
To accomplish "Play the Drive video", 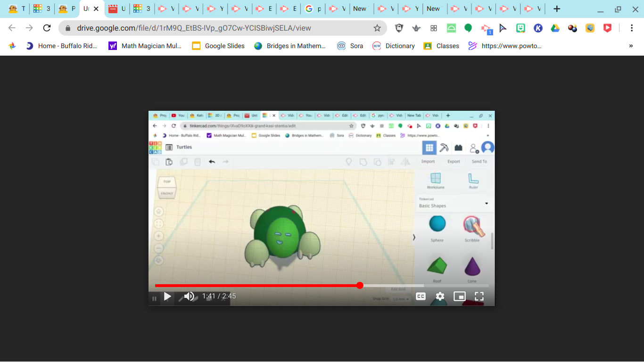I will (x=167, y=296).
